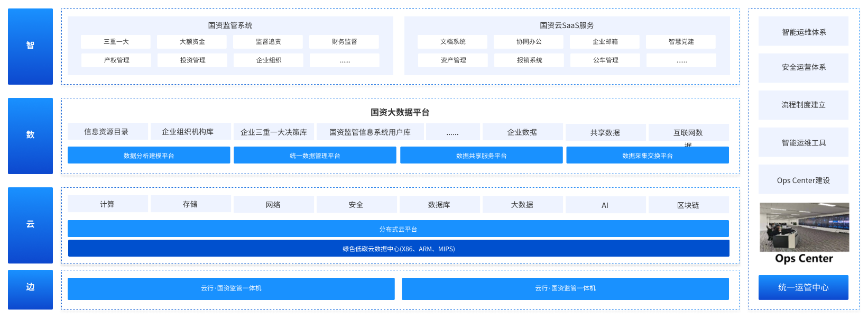Click the 分布式云平台 bar
Screen dimensions: 868x318
click(398, 229)
